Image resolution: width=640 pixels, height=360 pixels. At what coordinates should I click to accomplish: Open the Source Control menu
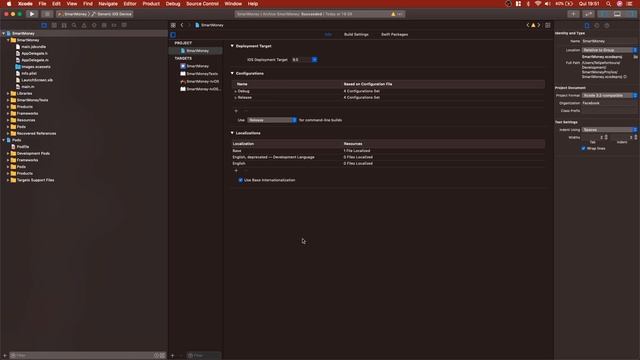(202, 4)
